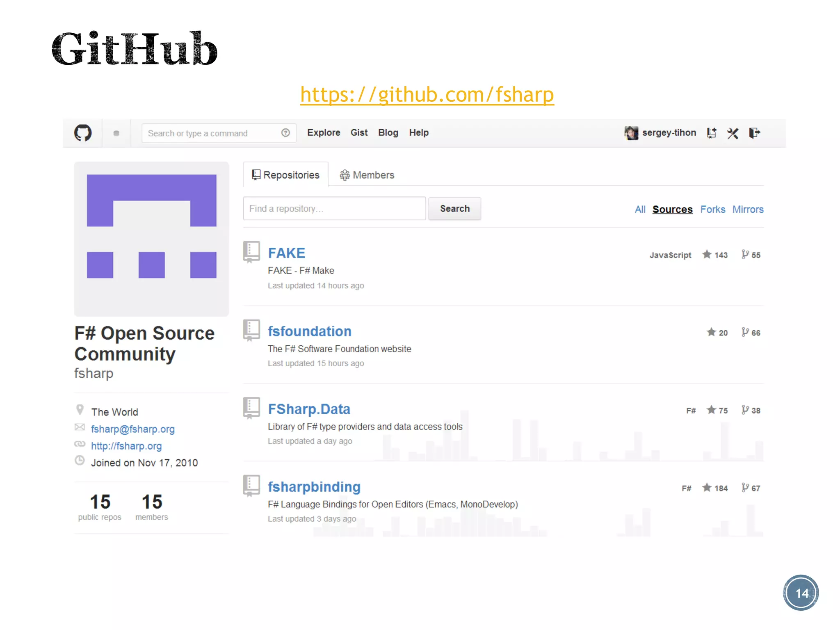Open account settings tools icon
The width and height of the screenshot is (840, 630).
coord(733,133)
